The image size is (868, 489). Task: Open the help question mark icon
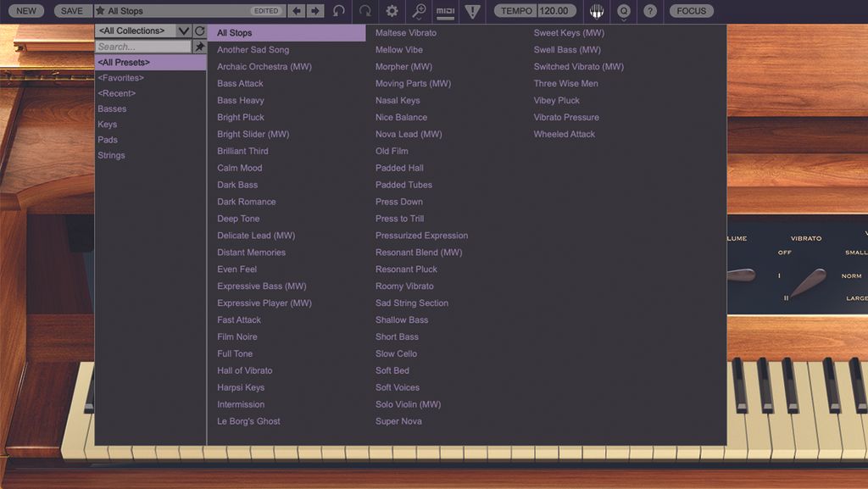[x=650, y=10]
